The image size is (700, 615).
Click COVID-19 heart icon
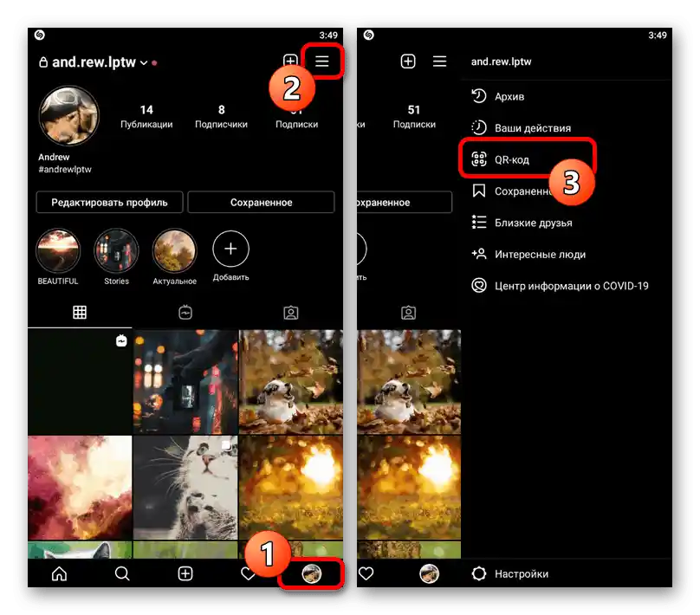[x=479, y=285]
